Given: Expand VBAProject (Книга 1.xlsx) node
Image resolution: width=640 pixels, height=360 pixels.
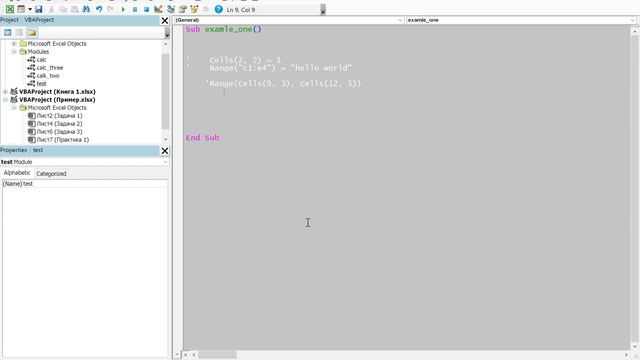Looking at the screenshot, I should (5, 92).
